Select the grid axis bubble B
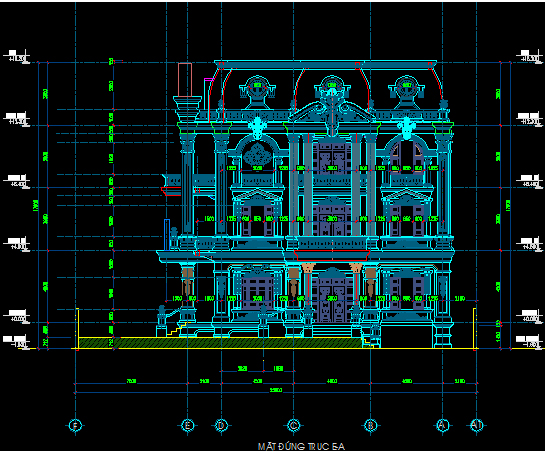The height and width of the screenshot is (454, 545). click(371, 425)
